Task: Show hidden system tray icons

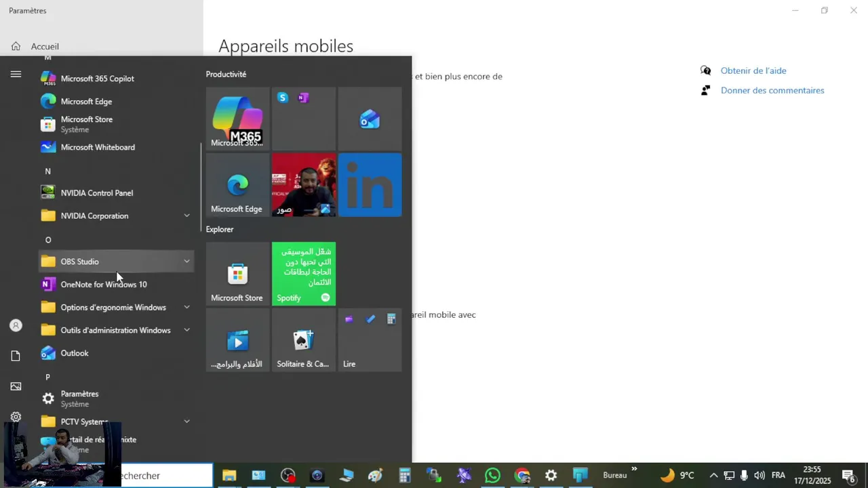Action: coord(713,476)
